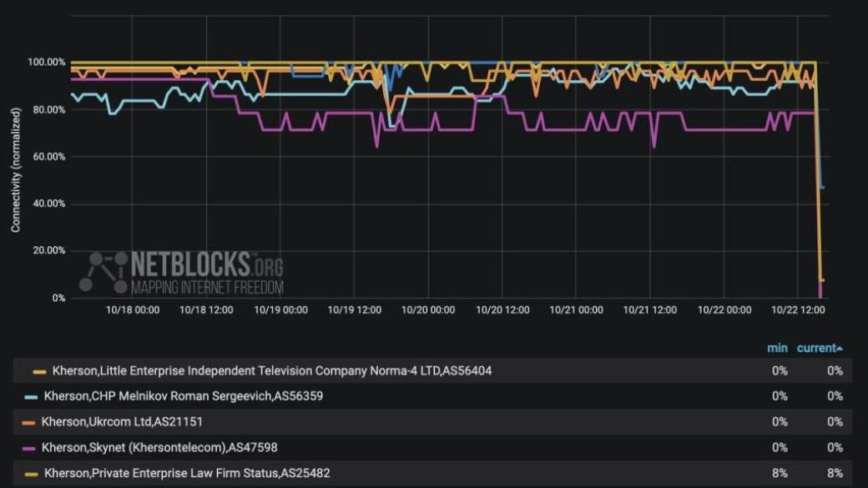
Task: Sort legend by the min column header
Action: (776, 348)
